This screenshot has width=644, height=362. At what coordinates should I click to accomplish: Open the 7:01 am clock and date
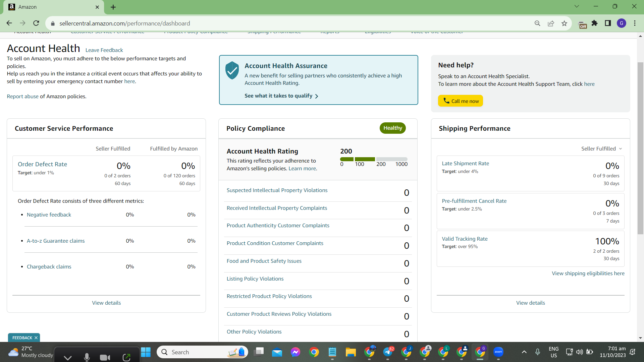point(613,352)
